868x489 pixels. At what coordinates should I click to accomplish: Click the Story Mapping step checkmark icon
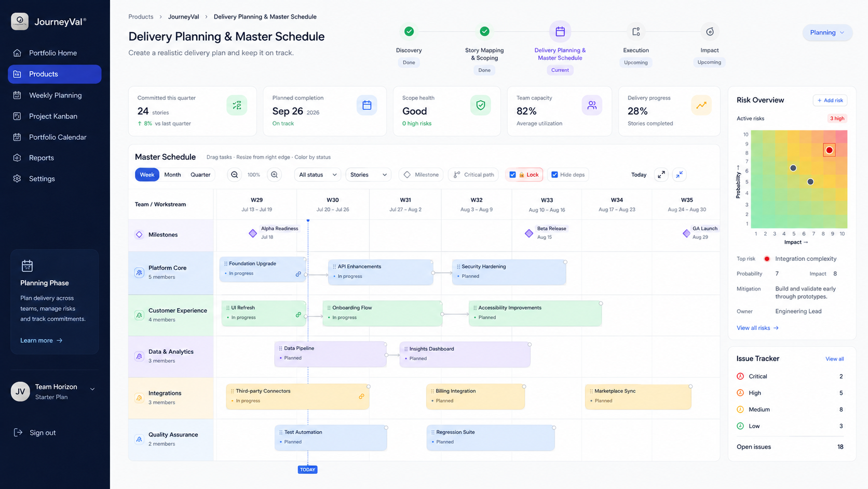pyautogui.click(x=484, y=31)
